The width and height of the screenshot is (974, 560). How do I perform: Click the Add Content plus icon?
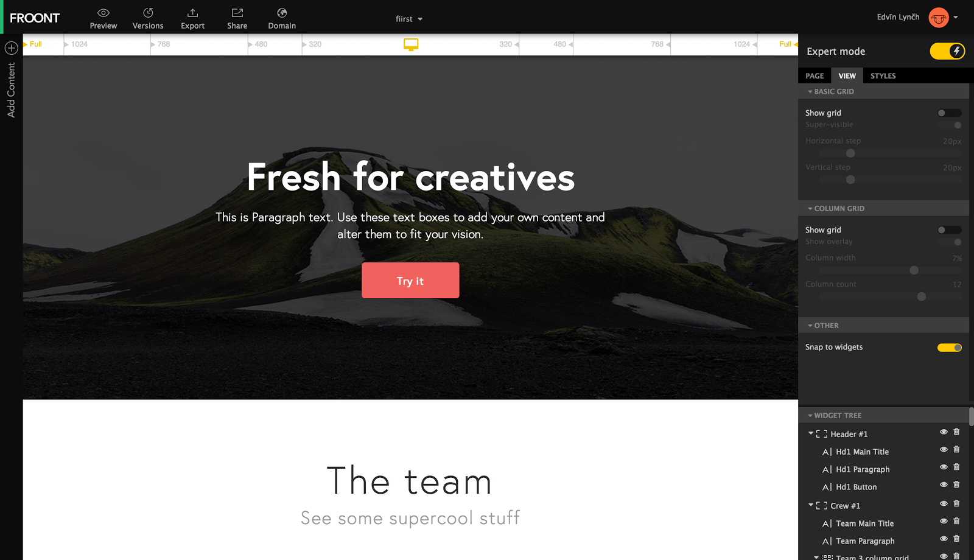pos(11,47)
